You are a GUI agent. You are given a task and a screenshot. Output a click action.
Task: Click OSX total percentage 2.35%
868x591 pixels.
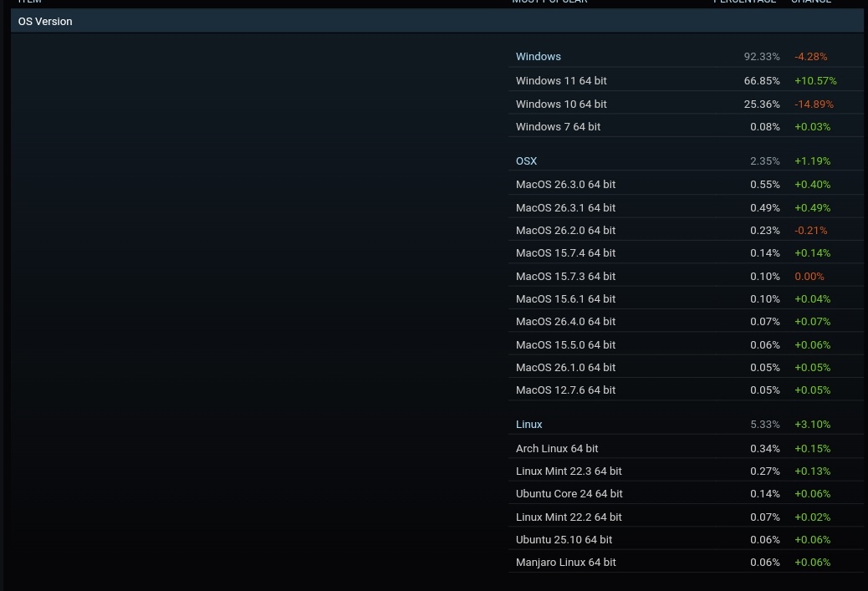tap(764, 161)
